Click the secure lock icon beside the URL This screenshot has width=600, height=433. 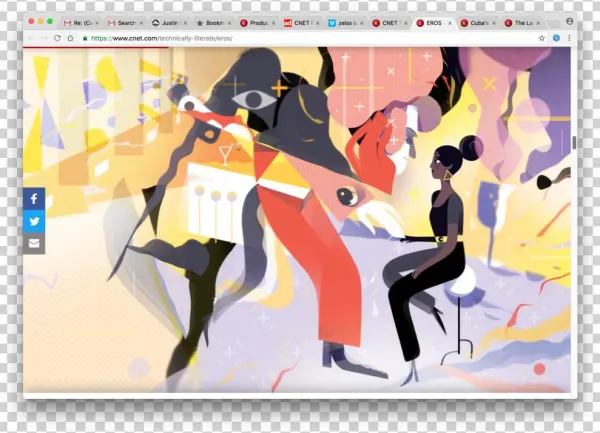[86, 38]
